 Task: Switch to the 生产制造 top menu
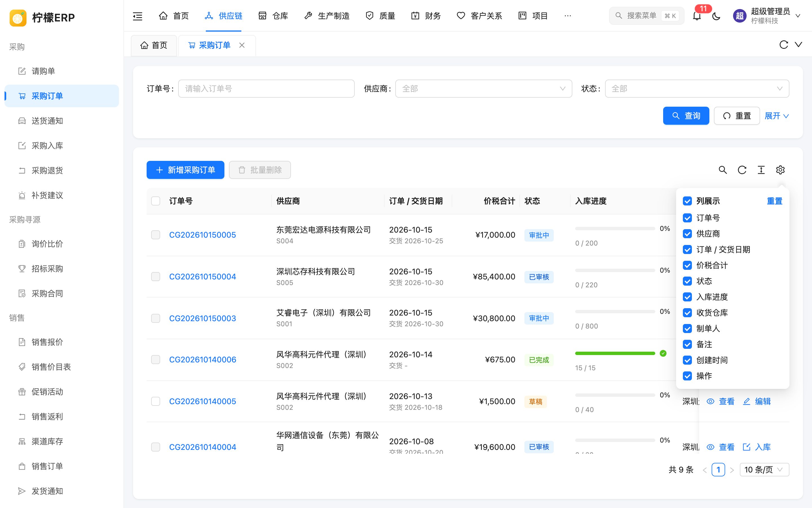[x=327, y=16]
